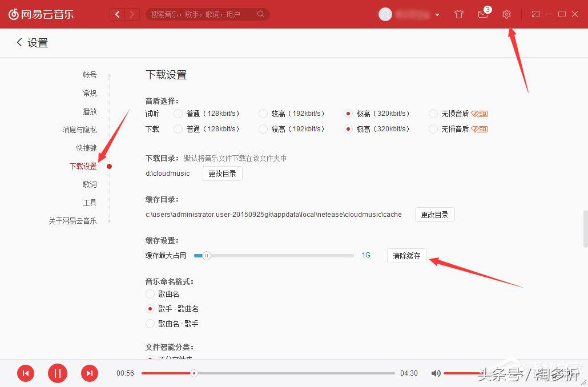The height and width of the screenshot is (387, 588).
Task: Expand the user profile dropdown
Action: (x=437, y=14)
